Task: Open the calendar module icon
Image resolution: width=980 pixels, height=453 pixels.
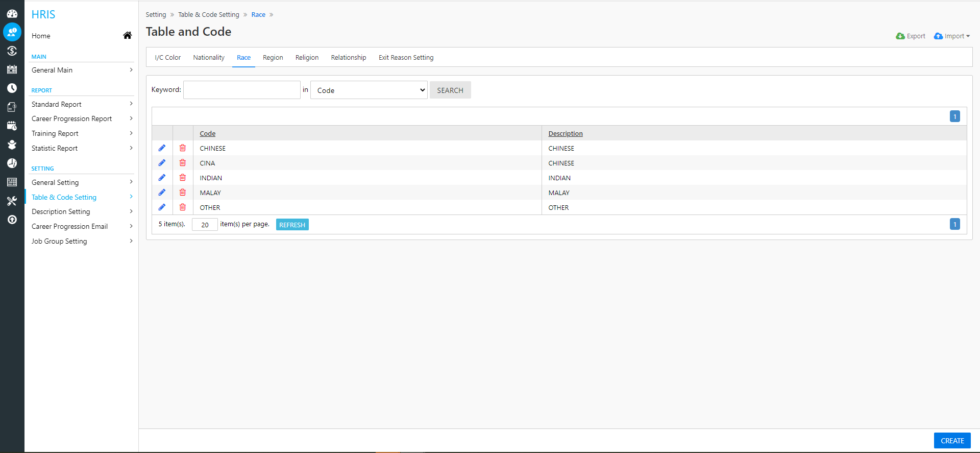Action: click(x=12, y=69)
